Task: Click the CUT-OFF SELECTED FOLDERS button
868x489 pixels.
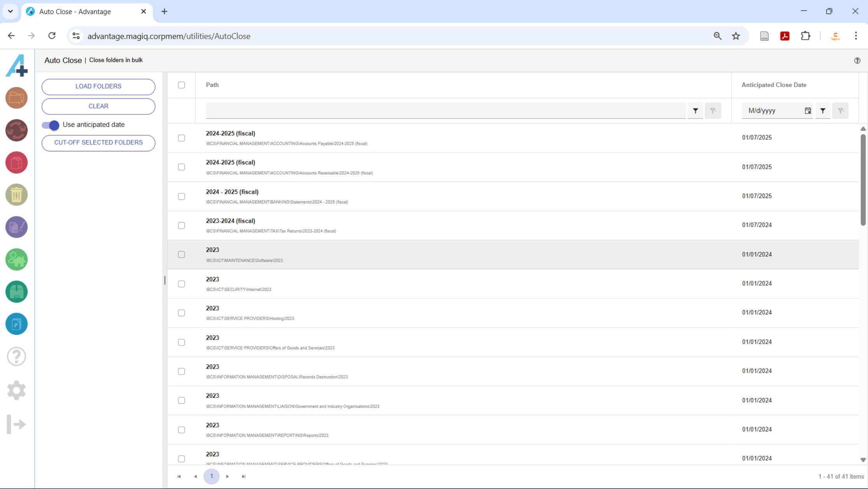Action: (98, 143)
